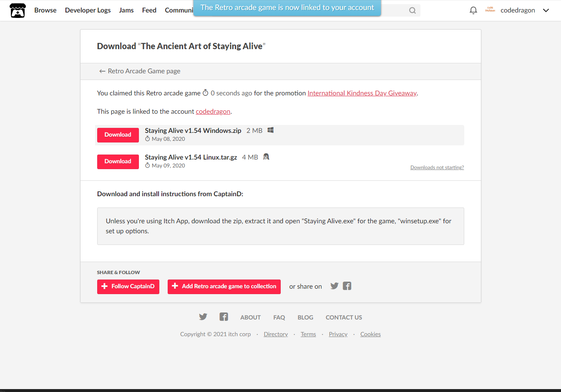Viewport: 561px width, 392px height.
Task: Click the 'SHARE & FOLLOW' heading
Action: point(118,272)
